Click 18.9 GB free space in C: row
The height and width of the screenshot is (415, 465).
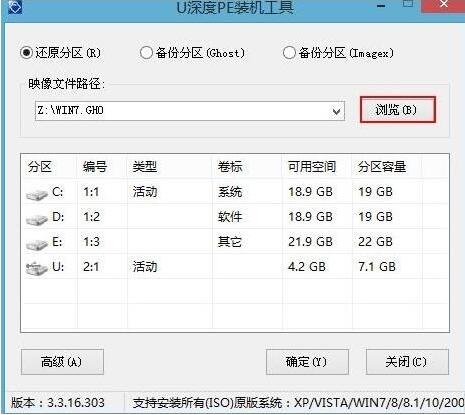(x=310, y=192)
